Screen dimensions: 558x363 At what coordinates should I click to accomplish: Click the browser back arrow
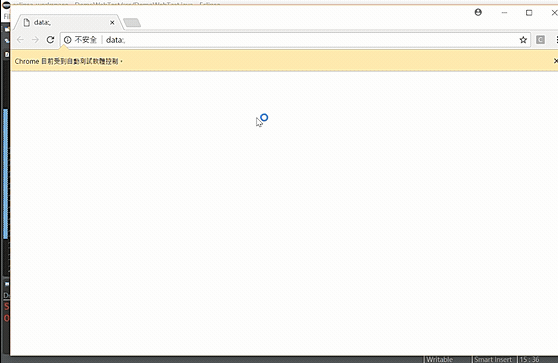pos(20,40)
